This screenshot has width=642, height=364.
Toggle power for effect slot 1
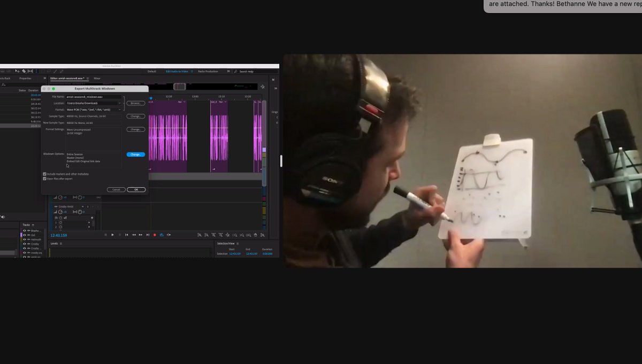(x=60, y=222)
